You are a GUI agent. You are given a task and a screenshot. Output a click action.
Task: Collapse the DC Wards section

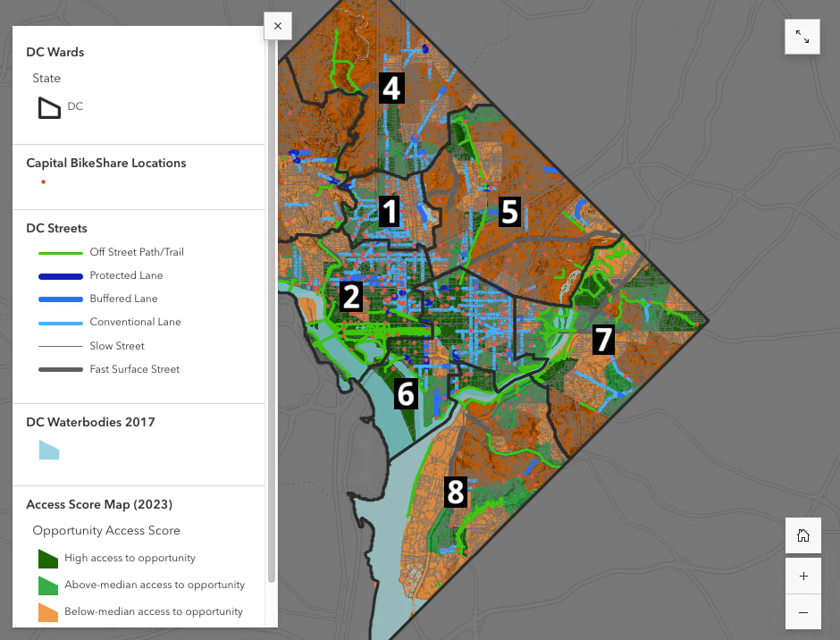click(55, 52)
